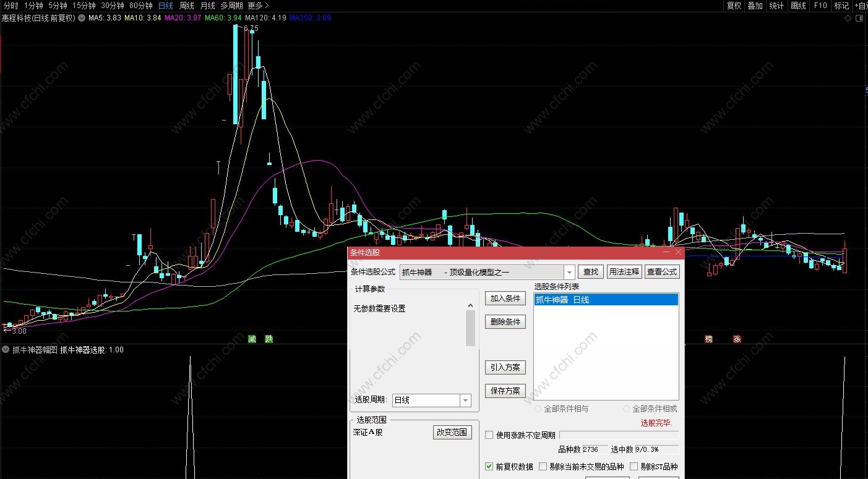
Task: Click the 减 marker below the chart
Action: pos(252,339)
